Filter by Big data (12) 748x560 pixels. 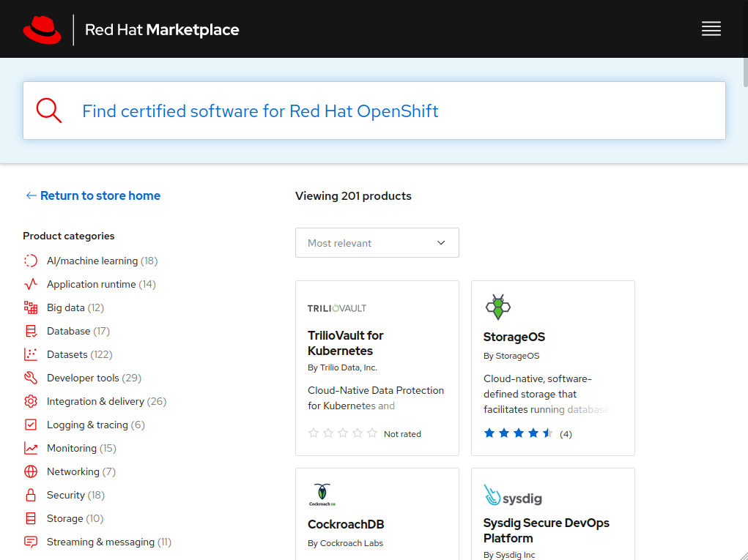point(75,307)
